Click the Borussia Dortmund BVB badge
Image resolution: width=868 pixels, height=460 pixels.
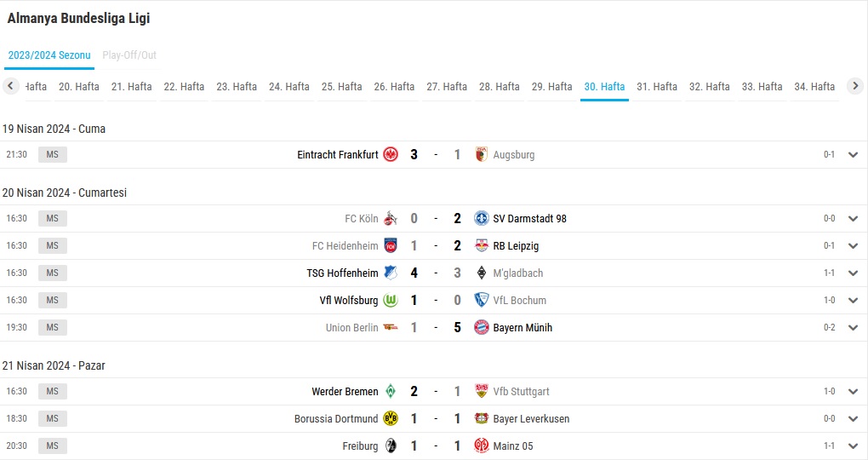coord(391,418)
